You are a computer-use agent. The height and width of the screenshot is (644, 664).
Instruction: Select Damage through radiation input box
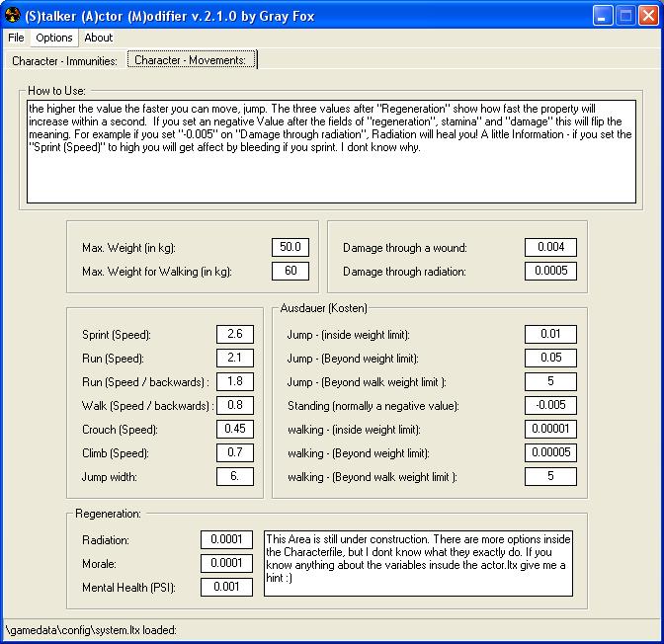tap(550, 271)
